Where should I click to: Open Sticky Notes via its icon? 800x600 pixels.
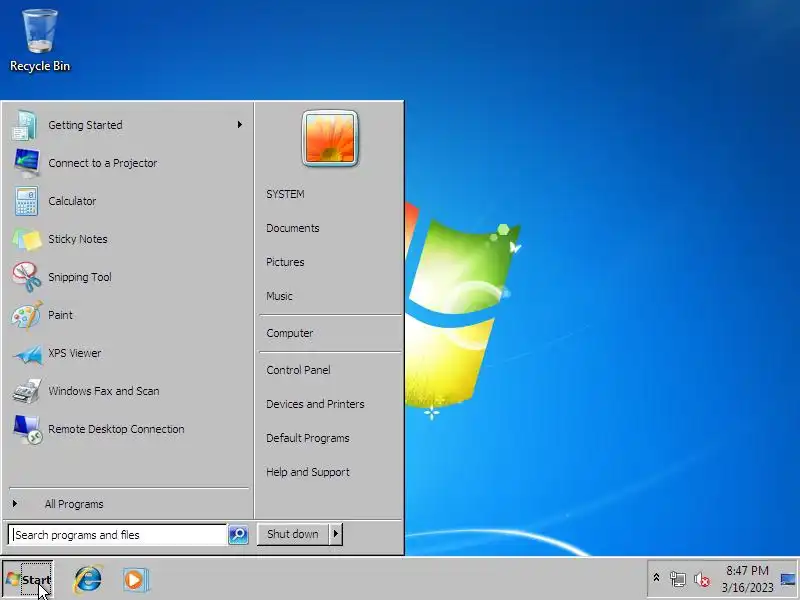click(x=27, y=239)
